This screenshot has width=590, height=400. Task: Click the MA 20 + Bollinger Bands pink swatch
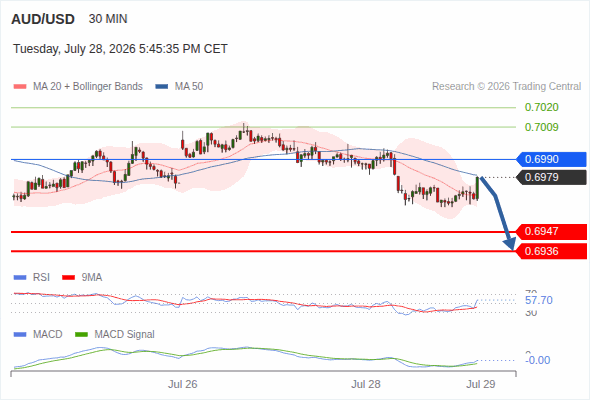[20, 87]
